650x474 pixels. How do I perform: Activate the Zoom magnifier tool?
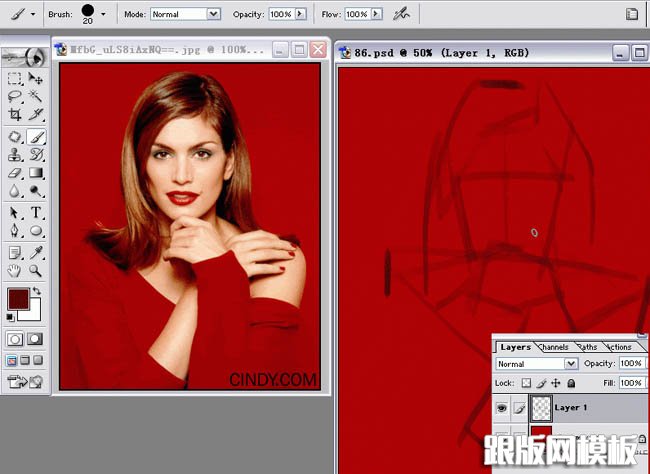coord(36,270)
